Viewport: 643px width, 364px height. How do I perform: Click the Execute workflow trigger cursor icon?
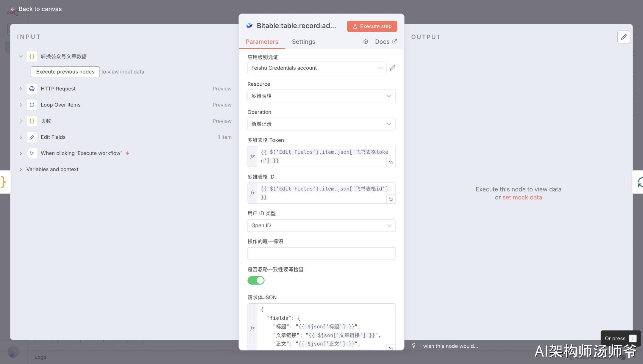point(32,153)
